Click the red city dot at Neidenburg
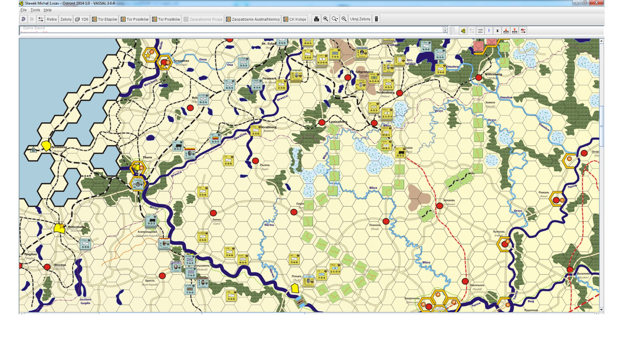This screenshot has height=349, width=644. pos(399,93)
